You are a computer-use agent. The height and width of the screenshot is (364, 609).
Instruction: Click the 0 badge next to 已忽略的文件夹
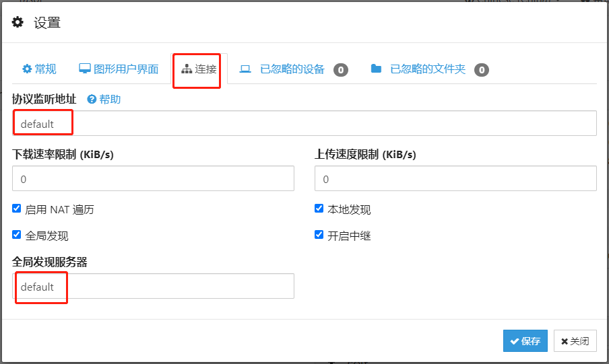(481, 69)
